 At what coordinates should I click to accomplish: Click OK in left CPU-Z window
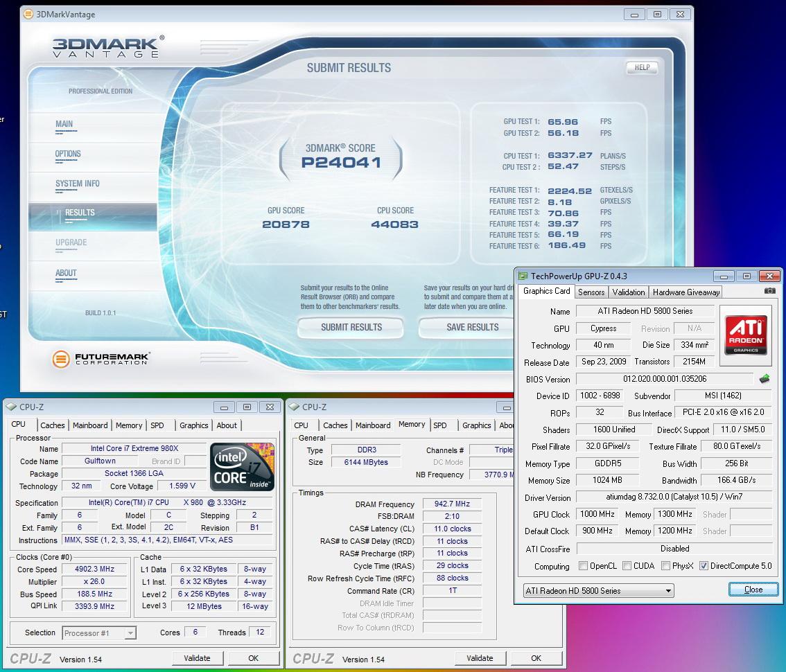coord(254,658)
